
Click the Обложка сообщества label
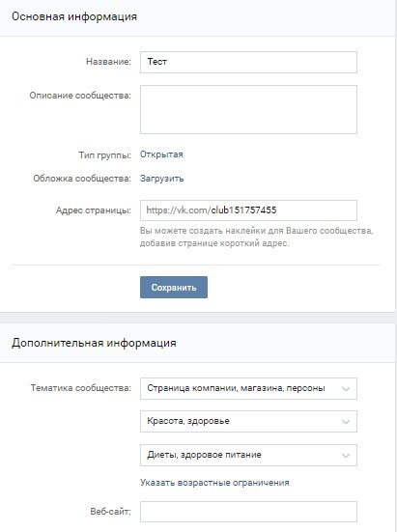82,179
